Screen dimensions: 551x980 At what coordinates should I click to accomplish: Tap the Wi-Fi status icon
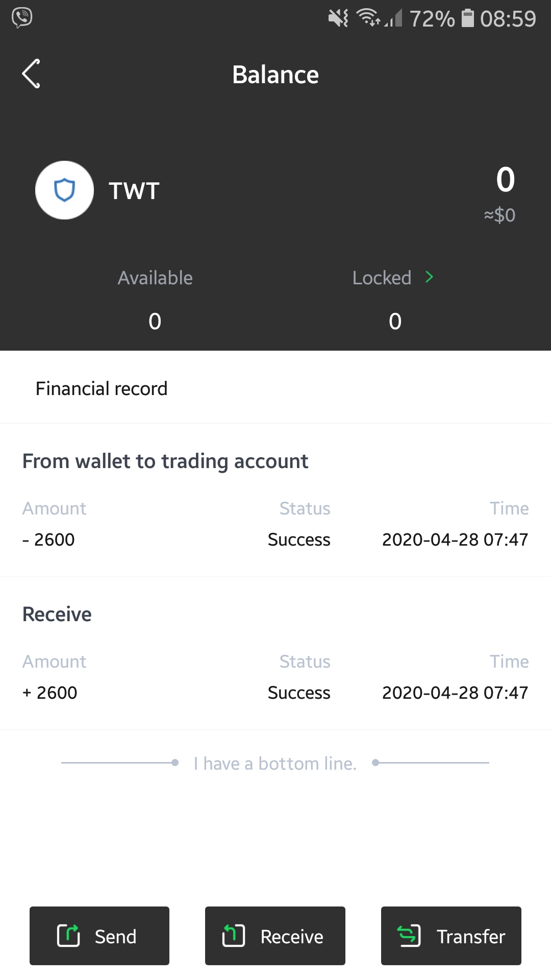pyautogui.click(x=368, y=18)
